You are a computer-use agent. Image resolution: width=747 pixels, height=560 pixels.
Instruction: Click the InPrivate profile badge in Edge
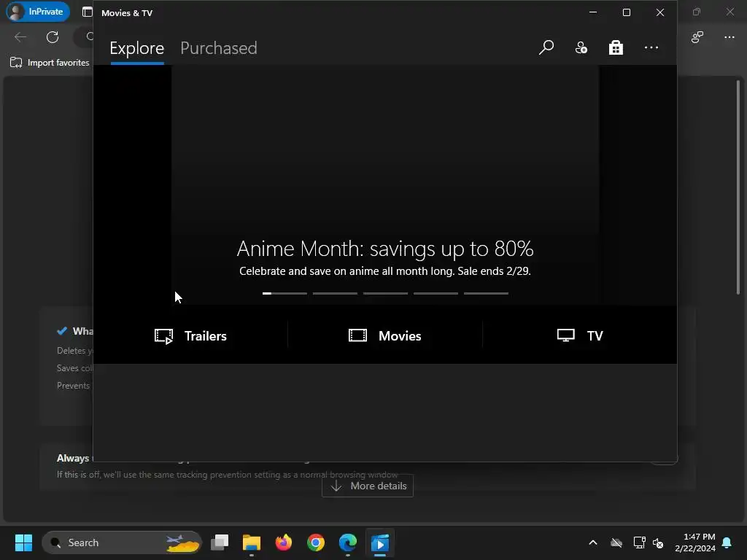tap(38, 12)
